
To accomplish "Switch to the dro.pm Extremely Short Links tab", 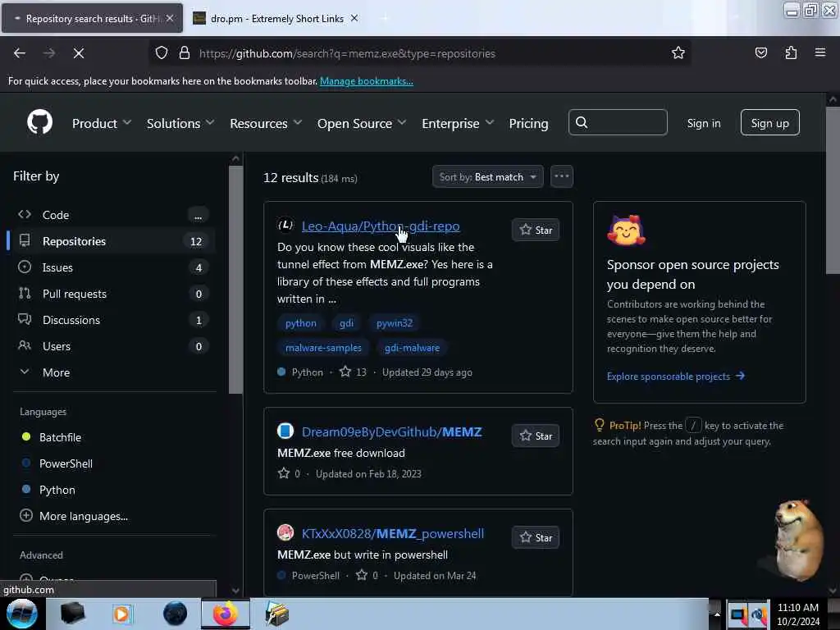I will [x=276, y=18].
